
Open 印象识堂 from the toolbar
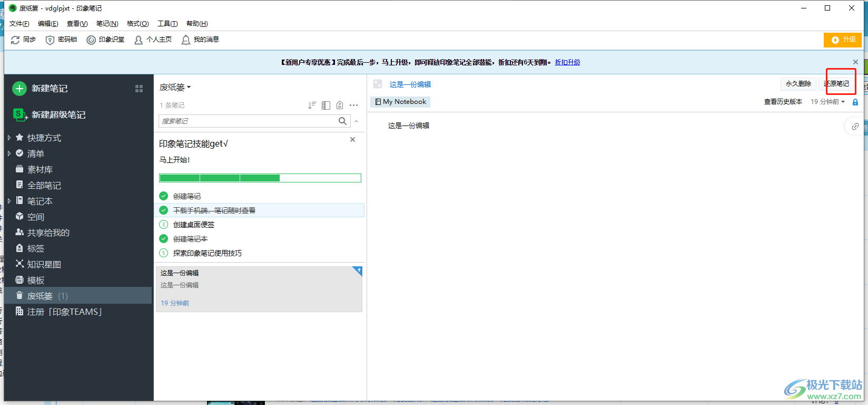91,40
